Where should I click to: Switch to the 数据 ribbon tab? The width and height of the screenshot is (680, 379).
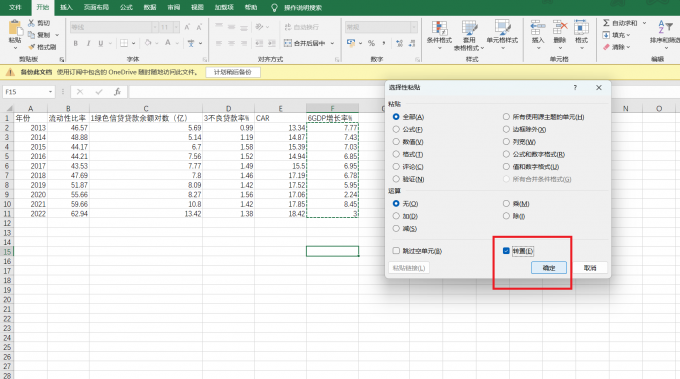pos(150,7)
